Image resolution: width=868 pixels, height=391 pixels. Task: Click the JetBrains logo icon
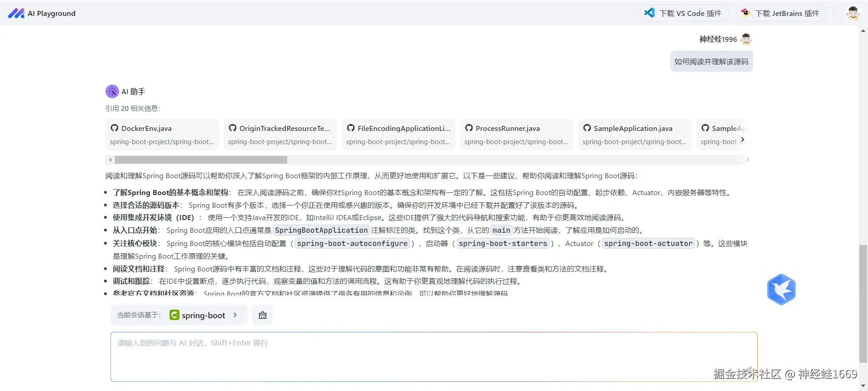click(x=745, y=13)
